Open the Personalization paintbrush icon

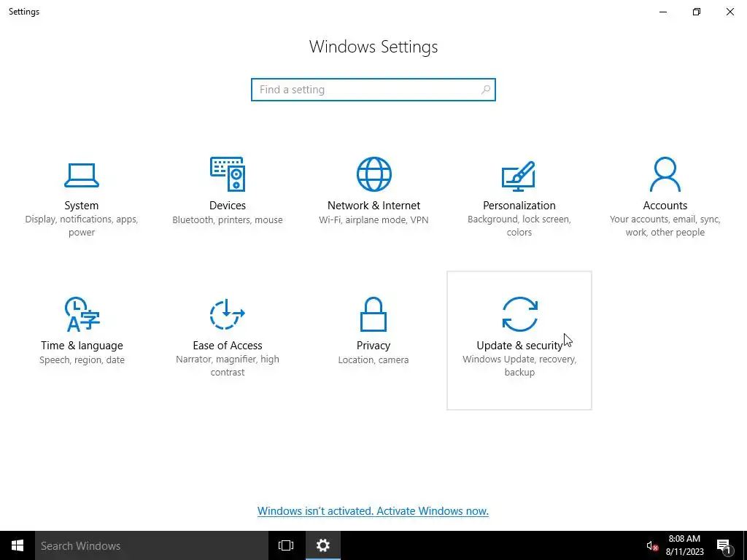pyautogui.click(x=519, y=176)
